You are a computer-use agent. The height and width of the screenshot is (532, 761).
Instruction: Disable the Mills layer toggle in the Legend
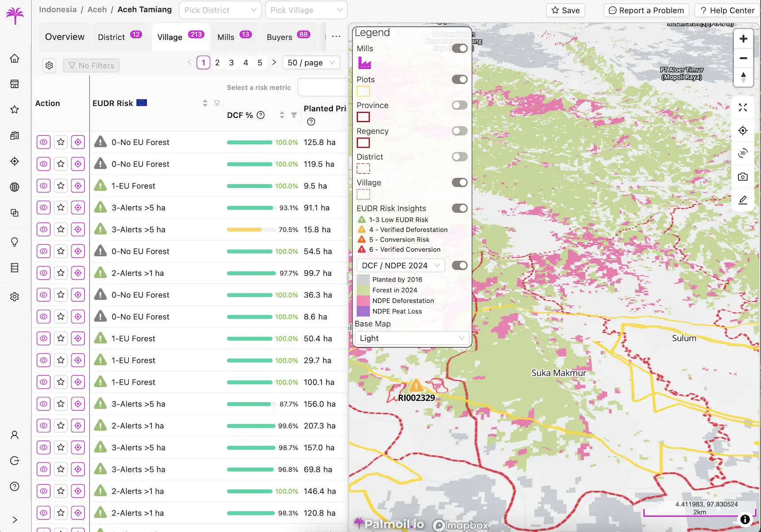[460, 48]
